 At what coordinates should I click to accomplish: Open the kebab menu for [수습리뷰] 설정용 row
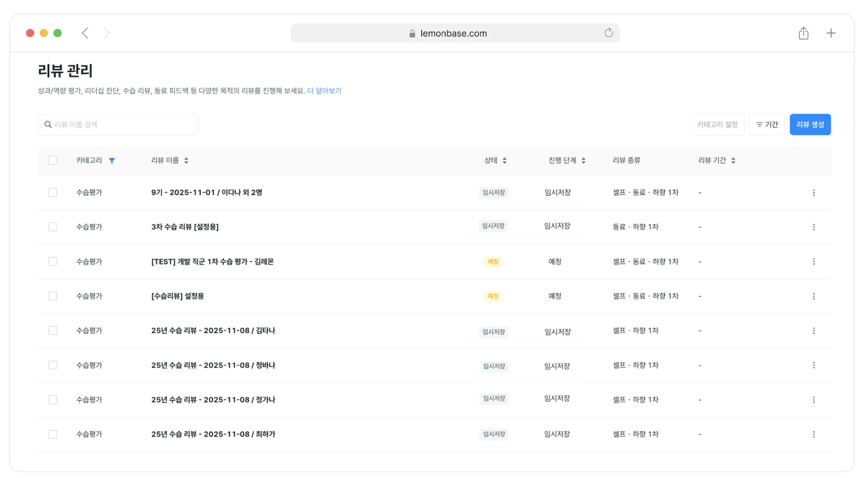point(814,296)
